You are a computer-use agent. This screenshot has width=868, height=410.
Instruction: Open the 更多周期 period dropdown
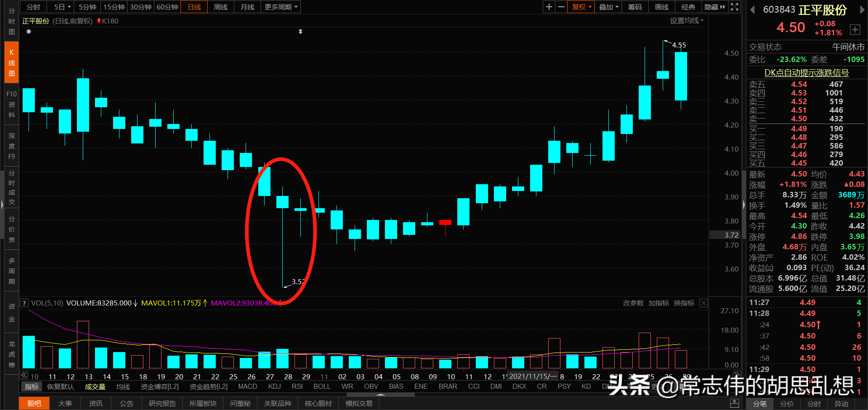point(278,7)
